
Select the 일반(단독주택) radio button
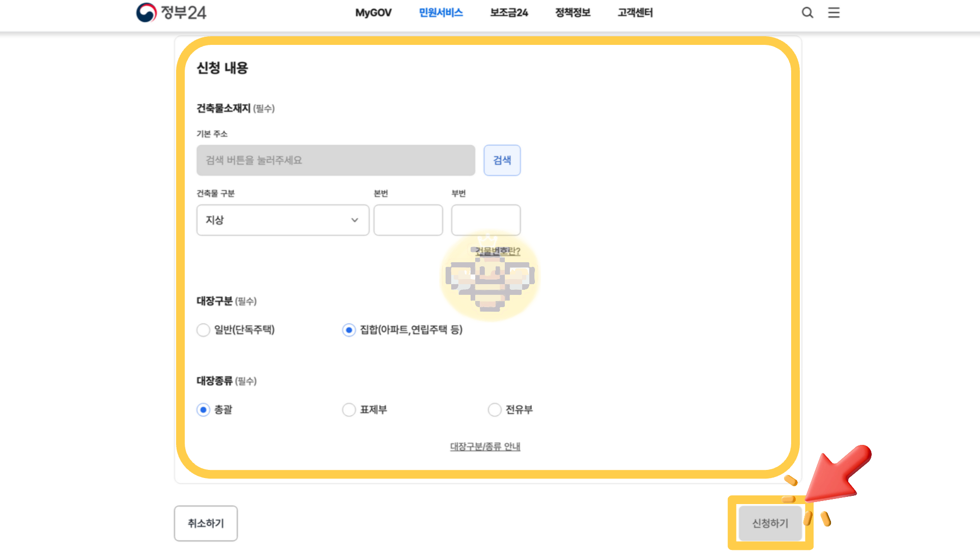point(203,330)
